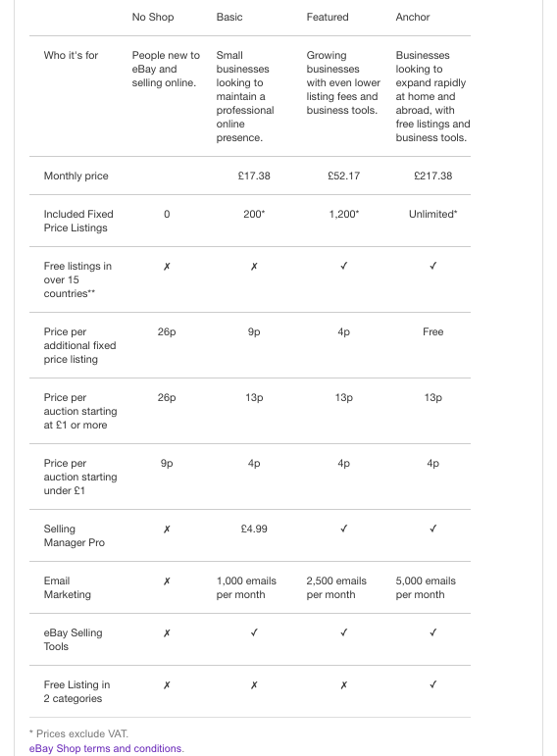Image resolution: width=557 pixels, height=756 pixels.
Task: Click the Anchor checkmark for eBay Selling Tools
Action: (x=433, y=632)
